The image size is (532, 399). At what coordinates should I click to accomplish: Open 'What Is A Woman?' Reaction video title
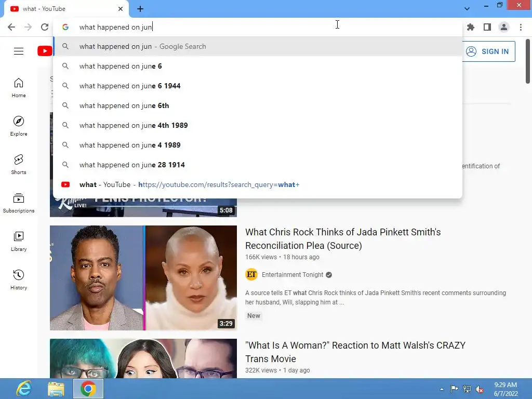355,352
